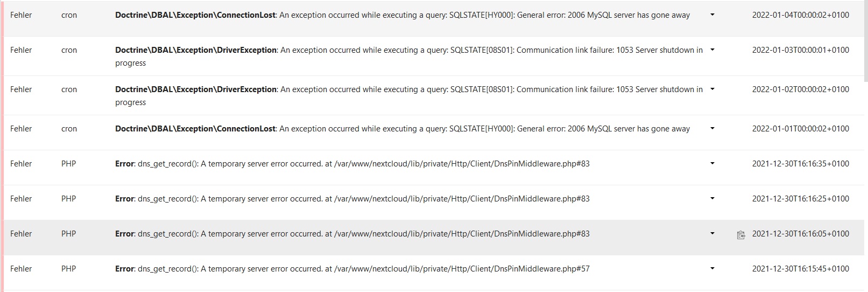Click the PHP app label in the 16:16:35 row
The width and height of the screenshot is (868, 292).
(68, 164)
